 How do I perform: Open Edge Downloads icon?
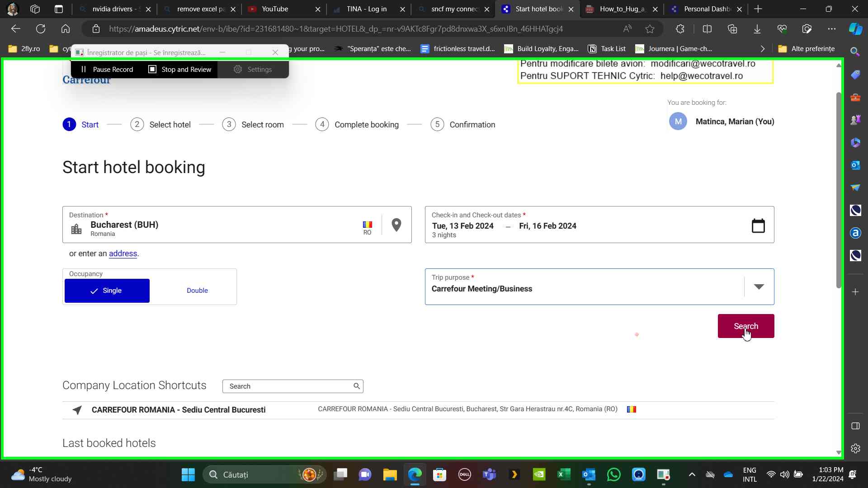click(757, 29)
